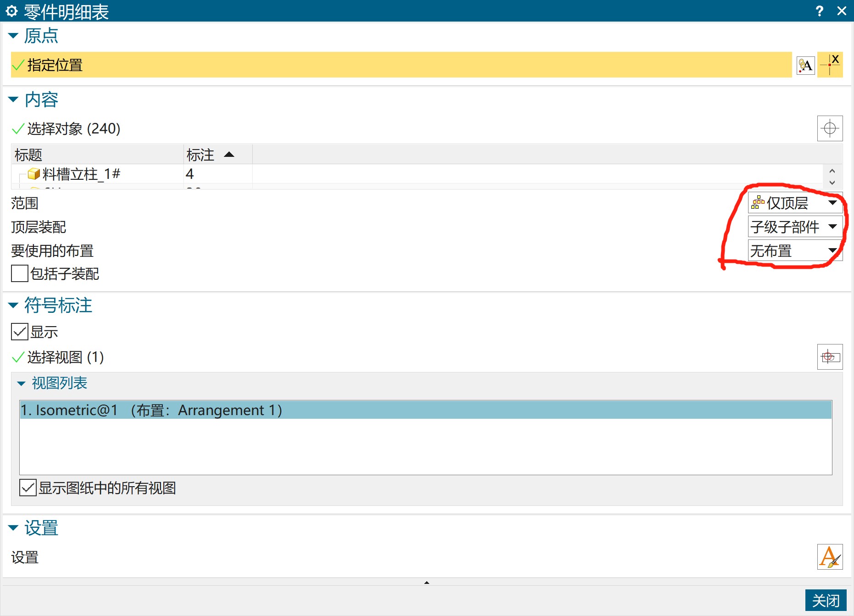Toggle 显示图纸中的所有视图 checkbox
This screenshot has width=854, height=616.
pyautogui.click(x=28, y=488)
